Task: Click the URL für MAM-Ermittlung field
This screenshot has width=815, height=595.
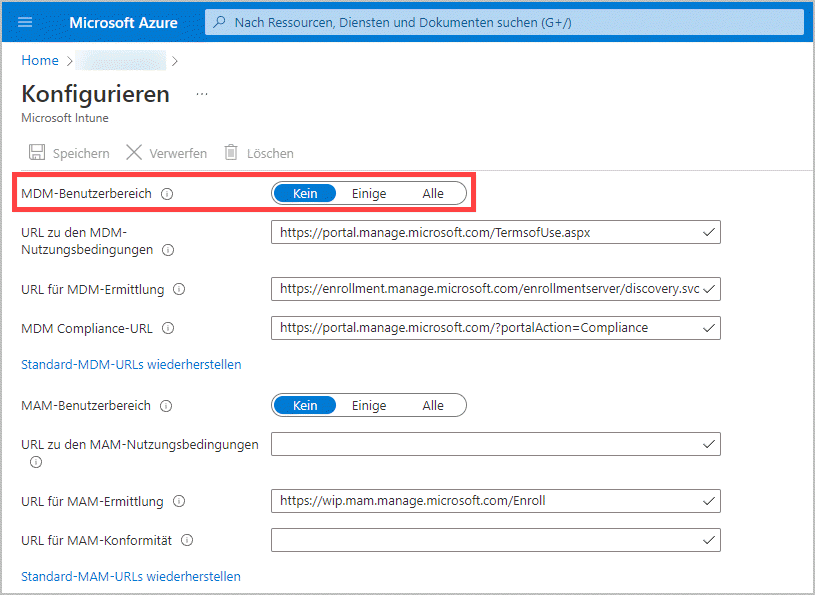Action: coord(494,501)
